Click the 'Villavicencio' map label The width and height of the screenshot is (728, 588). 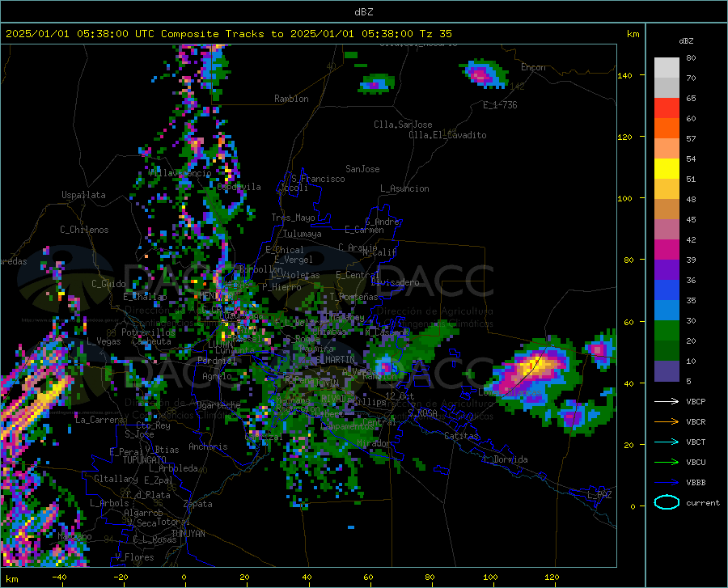[x=180, y=173]
